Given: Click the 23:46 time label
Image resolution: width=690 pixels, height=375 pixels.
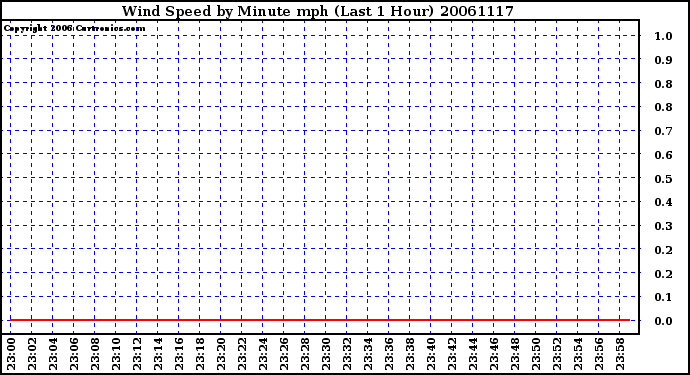Looking at the screenshot, I should pyautogui.click(x=494, y=354).
